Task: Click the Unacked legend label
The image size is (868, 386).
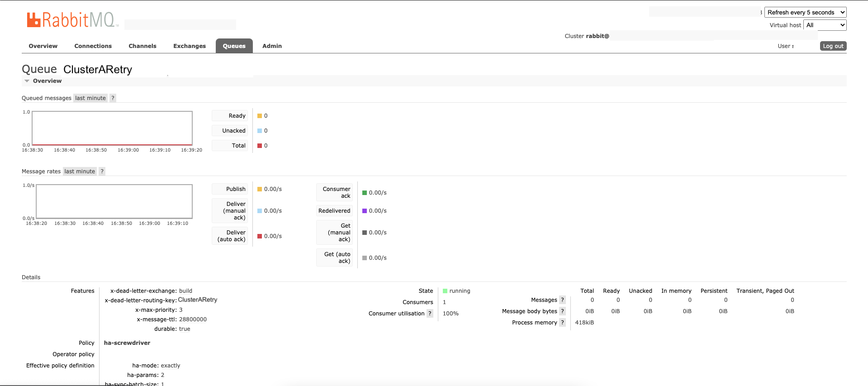Action: tap(230, 131)
